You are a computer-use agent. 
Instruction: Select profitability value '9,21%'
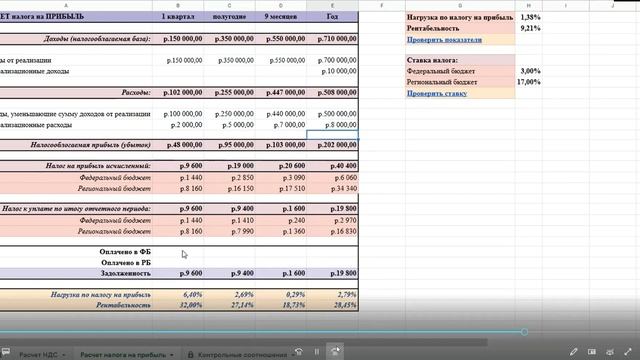tap(529, 28)
